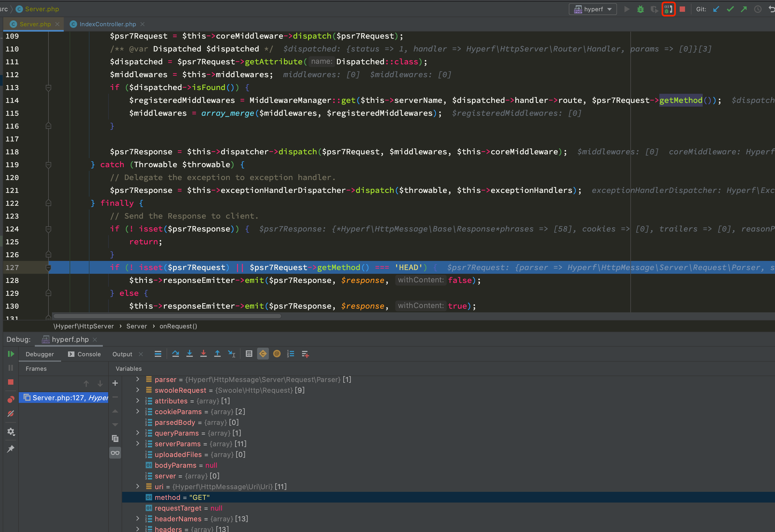Image resolution: width=775 pixels, height=532 pixels.
Task: Click the red Force Step Into icon
Action: tap(204, 354)
